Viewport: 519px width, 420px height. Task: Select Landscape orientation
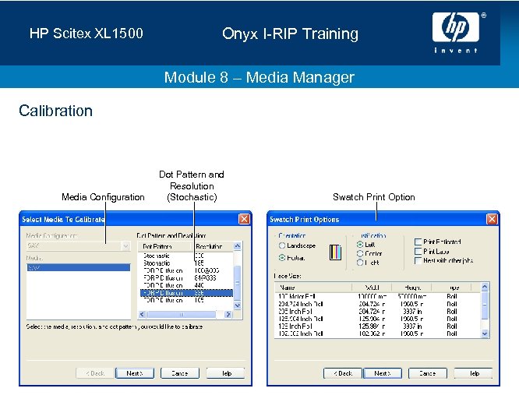[282, 245]
